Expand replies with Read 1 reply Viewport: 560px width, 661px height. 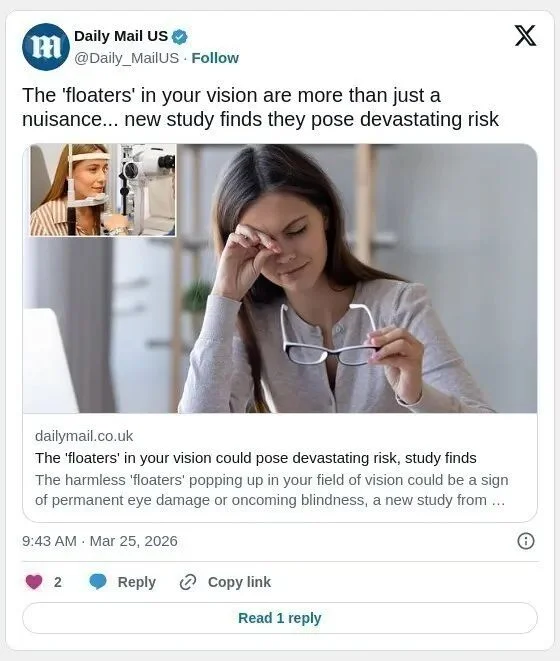(280, 618)
